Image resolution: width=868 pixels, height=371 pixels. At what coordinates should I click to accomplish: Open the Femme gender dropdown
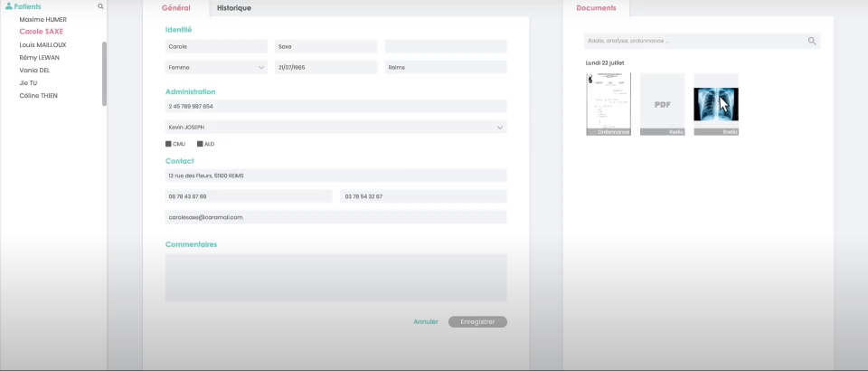[216, 68]
